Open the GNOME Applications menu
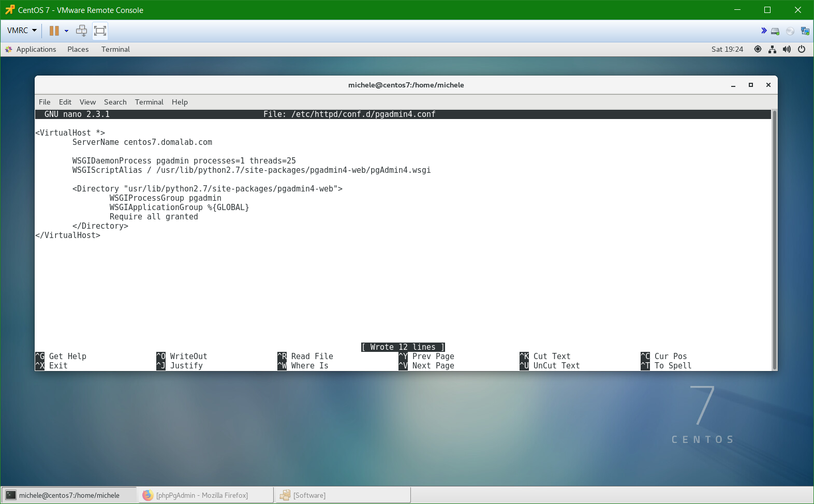This screenshot has width=814, height=504. (x=31, y=49)
